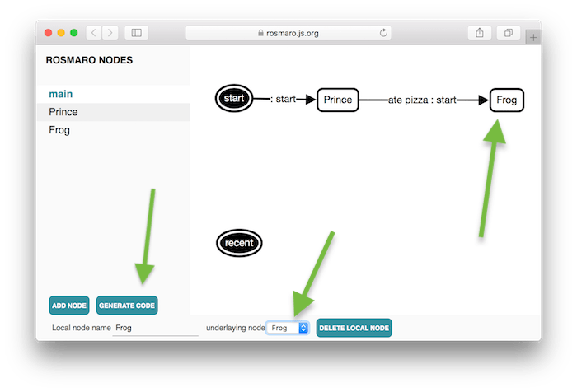Maximize the window with the green button
This screenshot has width=577, height=392.
point(74,33)
